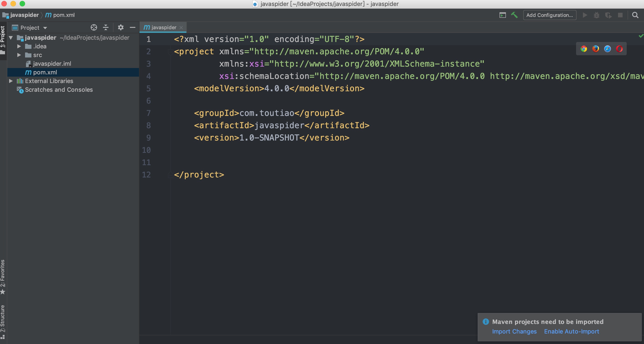
Task: Open in Chrome browser icon
Action: (584, 49)
